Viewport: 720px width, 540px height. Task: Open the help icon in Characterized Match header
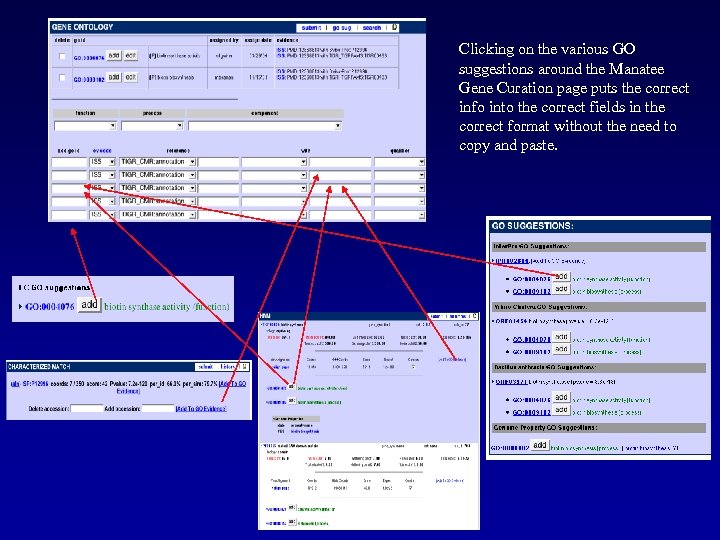coord(245,366)
